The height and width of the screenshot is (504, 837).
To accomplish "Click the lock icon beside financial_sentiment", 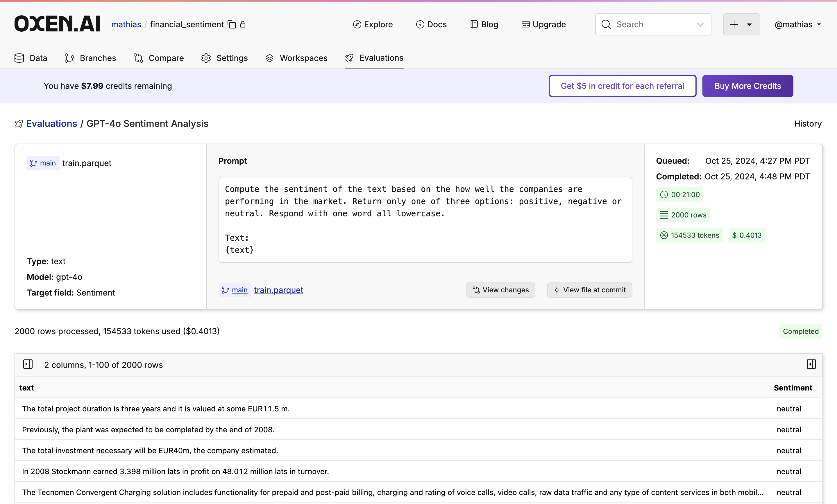I will click(x=243, y=24).
